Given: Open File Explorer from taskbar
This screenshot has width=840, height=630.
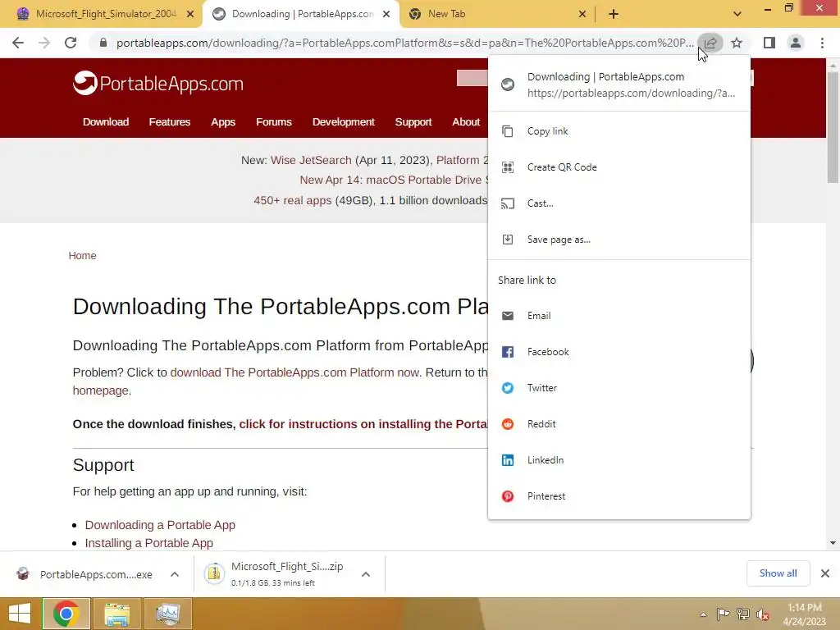Looking at the screenshot, I should tap(116, 614).
